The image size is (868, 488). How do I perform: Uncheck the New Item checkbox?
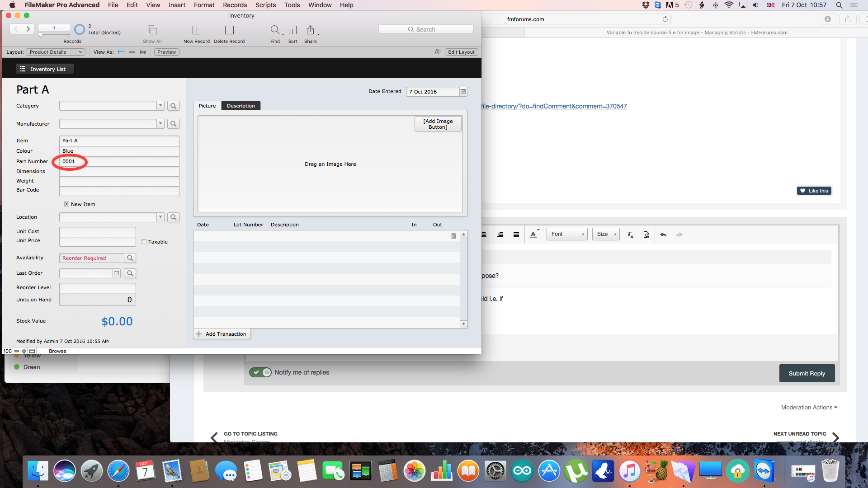pos(66,204)
